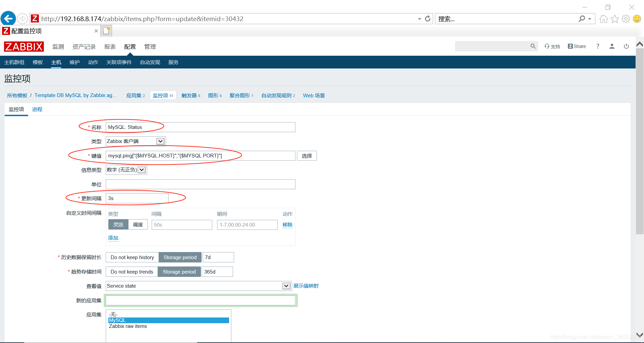The image size is (644, 343).
Task: Open the 触发器 8 link
Action: [191, 96]
